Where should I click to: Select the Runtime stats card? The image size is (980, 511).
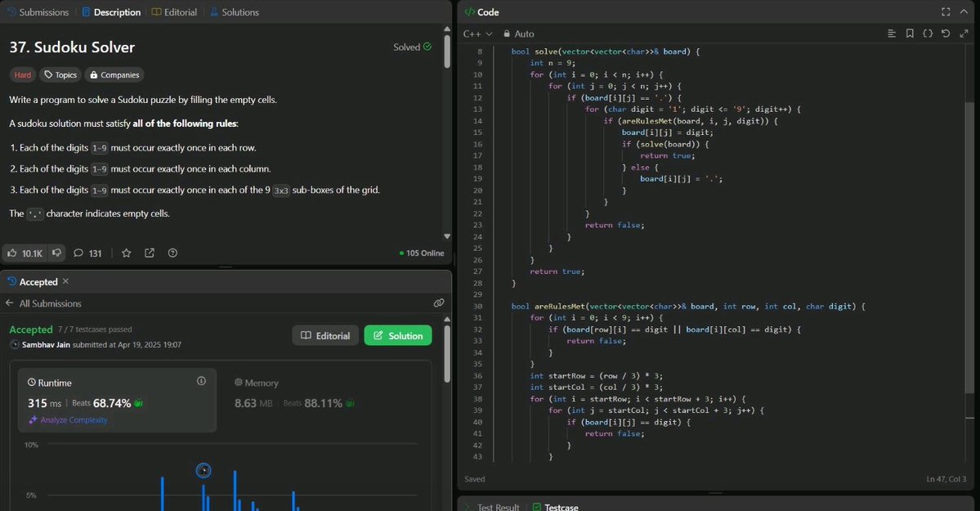click(x=118, y=401)
